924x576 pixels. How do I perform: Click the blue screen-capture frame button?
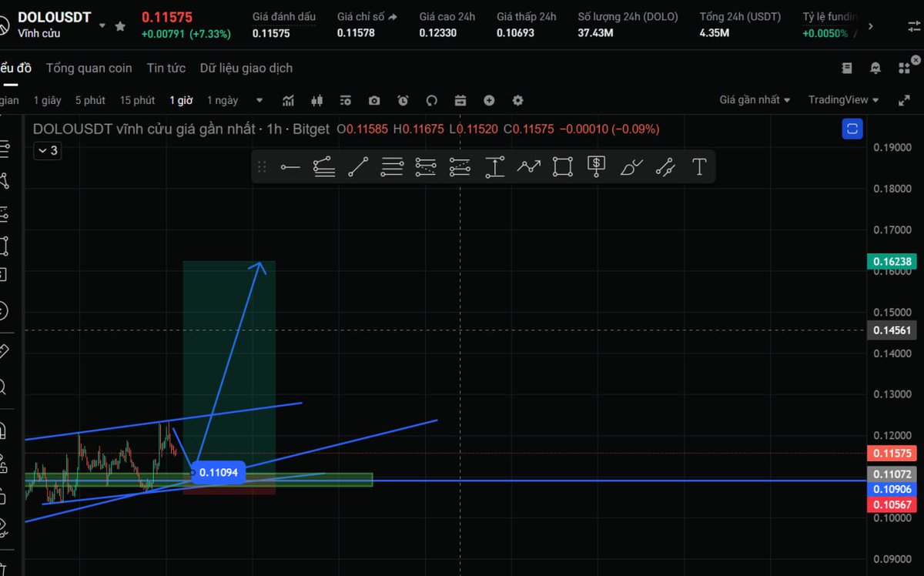pos(852,129)
